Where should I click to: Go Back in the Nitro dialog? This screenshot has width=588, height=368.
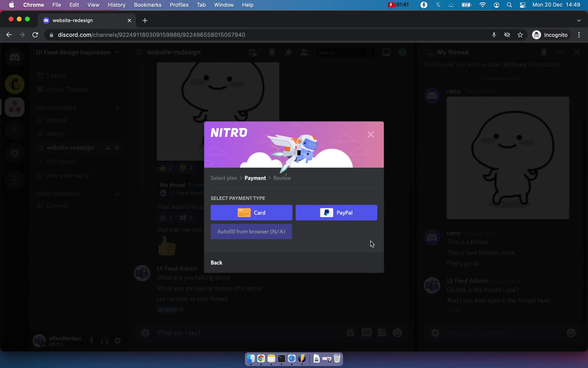[x=217, y=263]
